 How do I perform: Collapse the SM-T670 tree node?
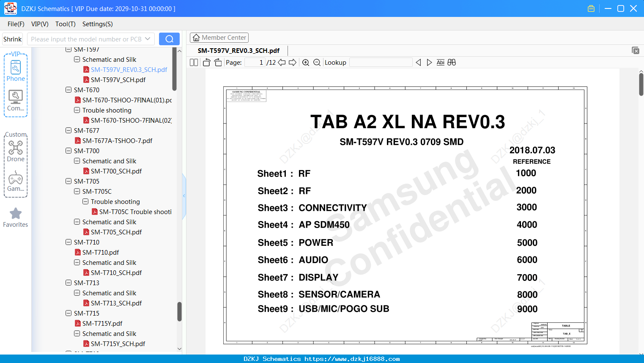(x=69, y=90)
